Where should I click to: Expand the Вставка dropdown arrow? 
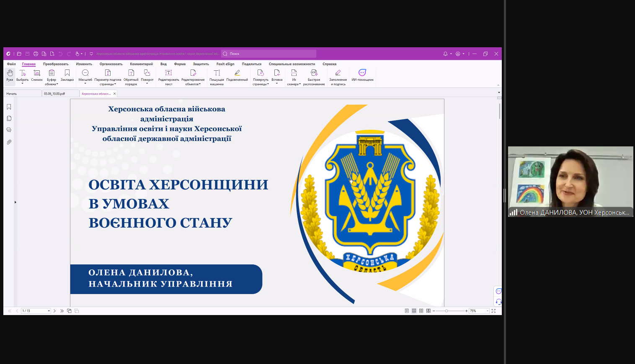click(x=277, y=84)
